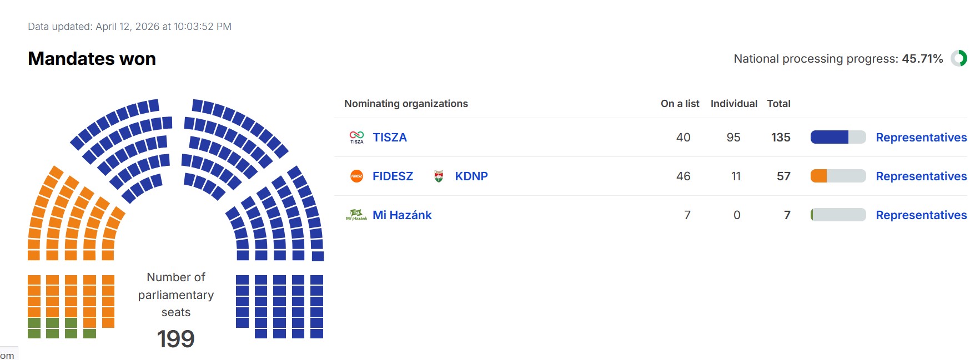Viewport: 980px width, 360px height.
Task: Click the Mi Hazánk green mandate progress bar
Action: click(x=838, y=215)
